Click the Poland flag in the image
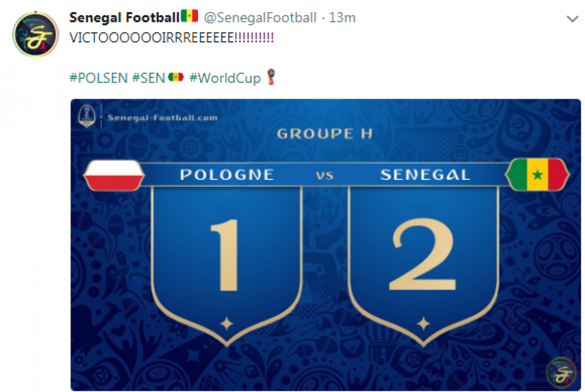This screenshot has width=585, height=392. (x=113, y=175)
